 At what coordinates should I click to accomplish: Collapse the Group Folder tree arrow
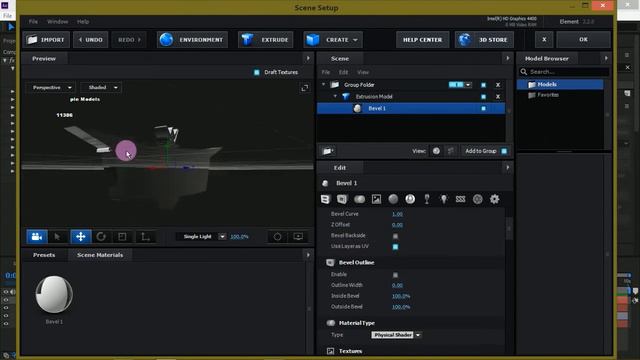tap(324, 84)
